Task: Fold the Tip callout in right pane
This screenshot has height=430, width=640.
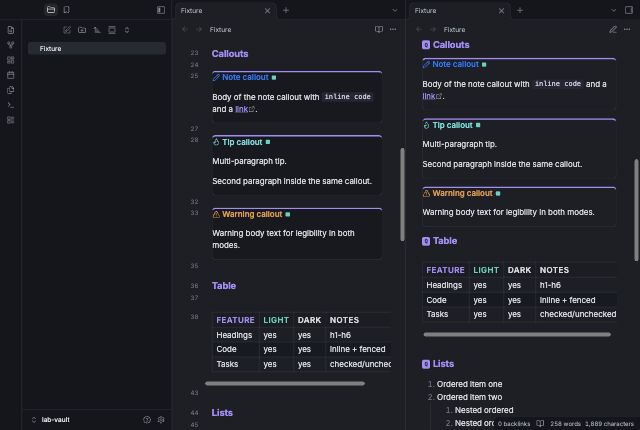Action: pos(478,125)
